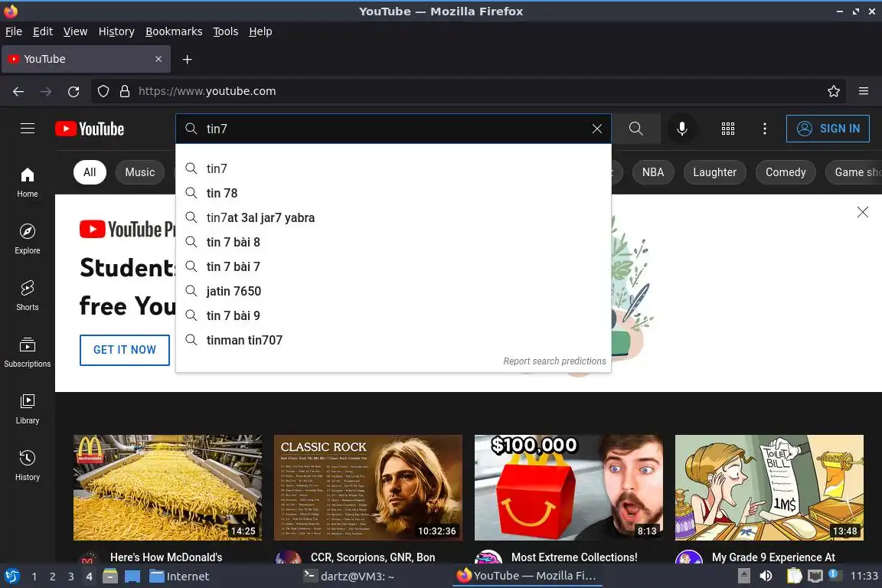
Task: Select the NBA filter chip
Action: click(x=653, y=172)
